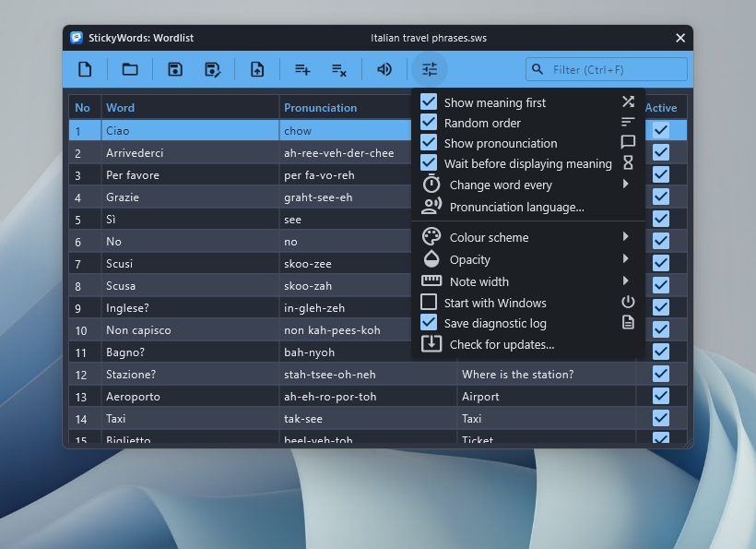Click the droplet icon of Opacity
The height and width of the screenshot is (549, 756).
431,258
